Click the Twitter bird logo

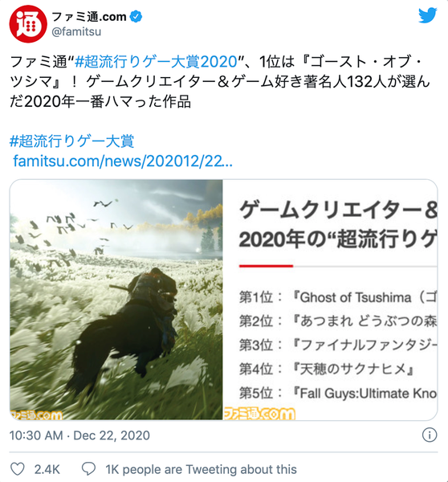click(x=427, y=15)
